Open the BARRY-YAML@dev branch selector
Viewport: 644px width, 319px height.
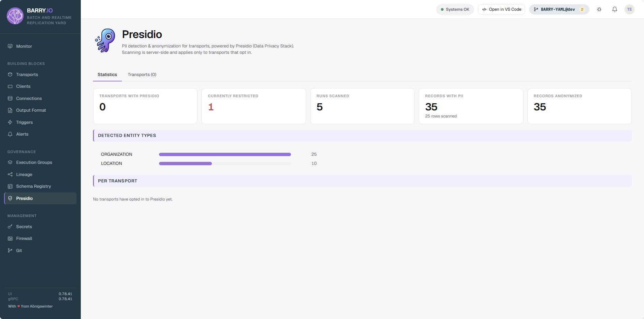[559, 9]
